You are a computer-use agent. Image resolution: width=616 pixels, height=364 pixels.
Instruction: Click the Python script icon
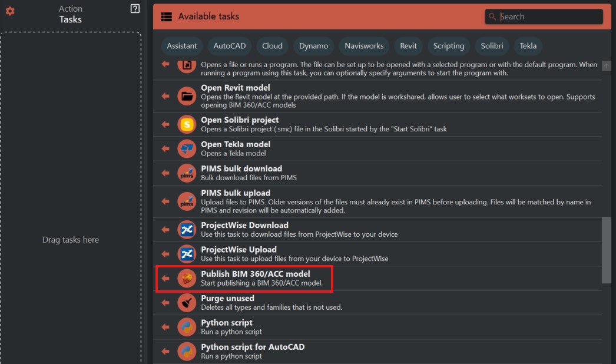pyautogui.click(x=187, y=327)
